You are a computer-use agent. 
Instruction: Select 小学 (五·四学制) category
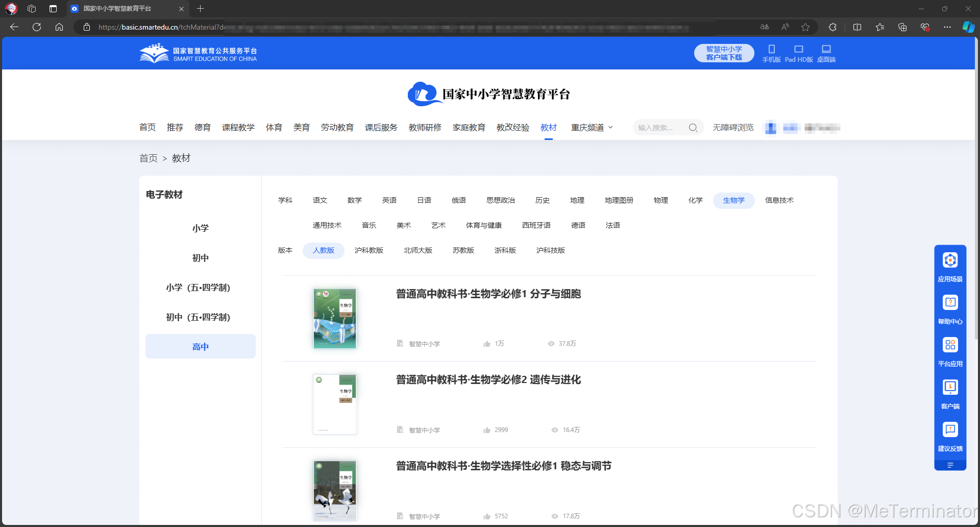[x=201, y=288]
